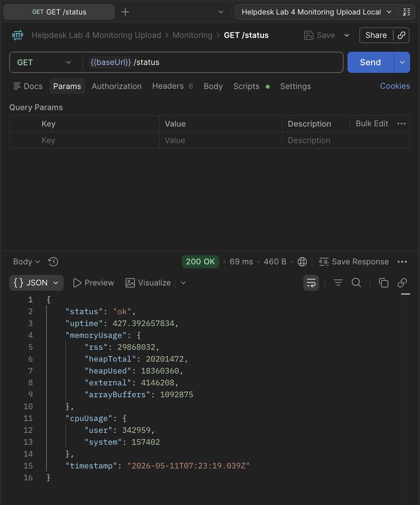
Task: Click the timestamp string value
Action: tap(189, 466)
